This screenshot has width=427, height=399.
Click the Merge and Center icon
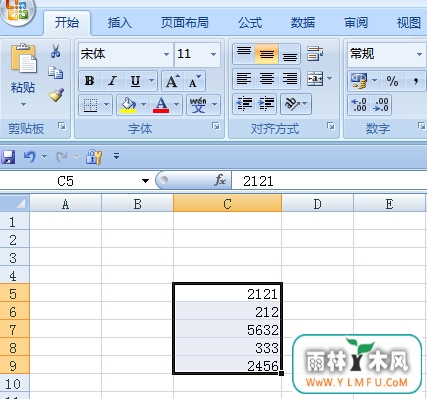tap(315, 79)
